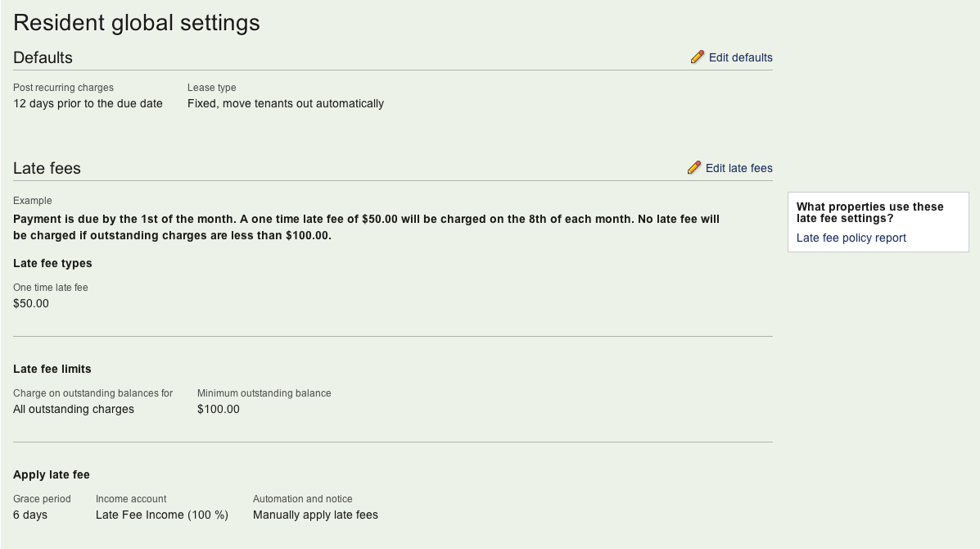The image size is (980, 549).
Task: Click the Late fees section heading
Action: tap(47, 168)
